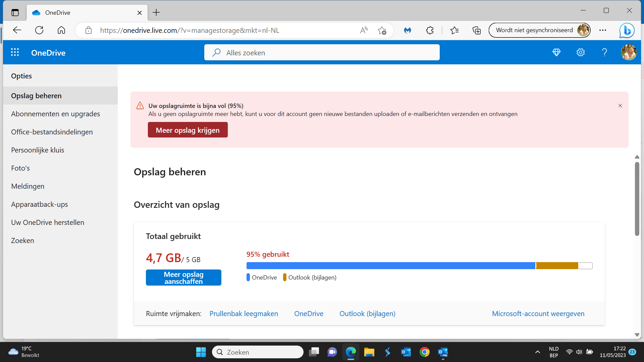This screenshot has width=644, height=362.
Task: Open the taskbar clock showing 17:22
Action: pos(613,352)
